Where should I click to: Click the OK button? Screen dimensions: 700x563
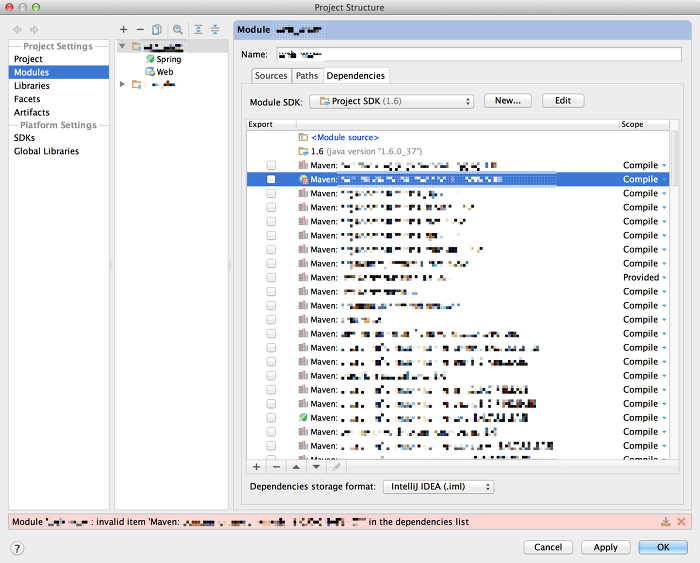point(663,547)
